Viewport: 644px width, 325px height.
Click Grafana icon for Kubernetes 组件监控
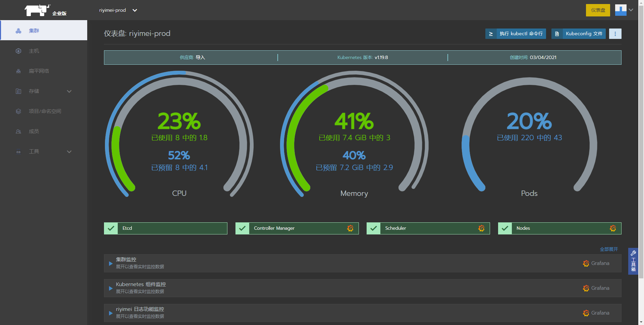click(586, 288)
